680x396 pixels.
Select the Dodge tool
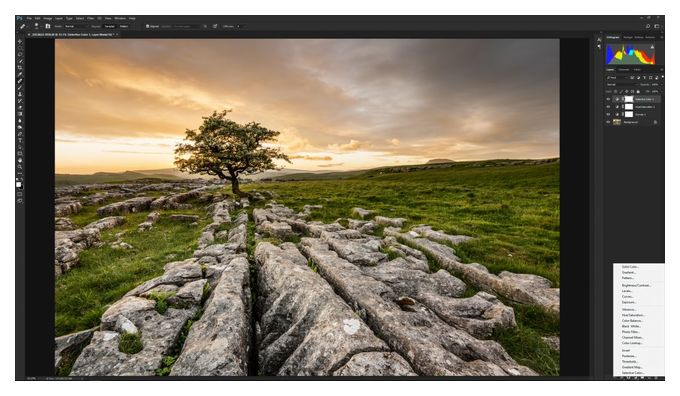20,127
